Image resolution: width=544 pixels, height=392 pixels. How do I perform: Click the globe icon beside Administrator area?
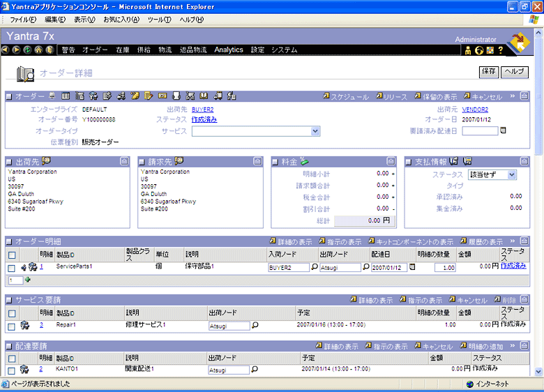pyautogui.click(x=479, y=50)
